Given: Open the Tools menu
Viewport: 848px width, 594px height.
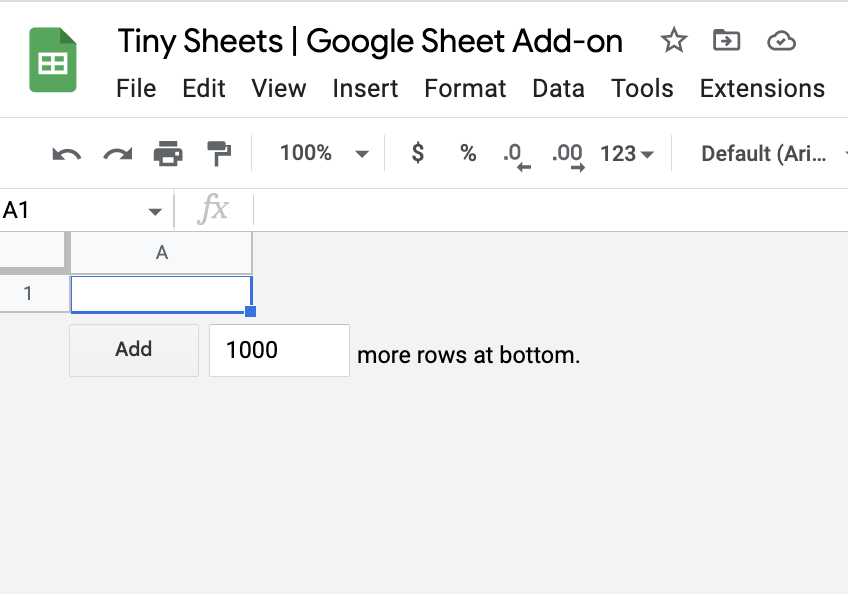Looking at the screenshot, I should pyautogui.click(x=642, y=88).
